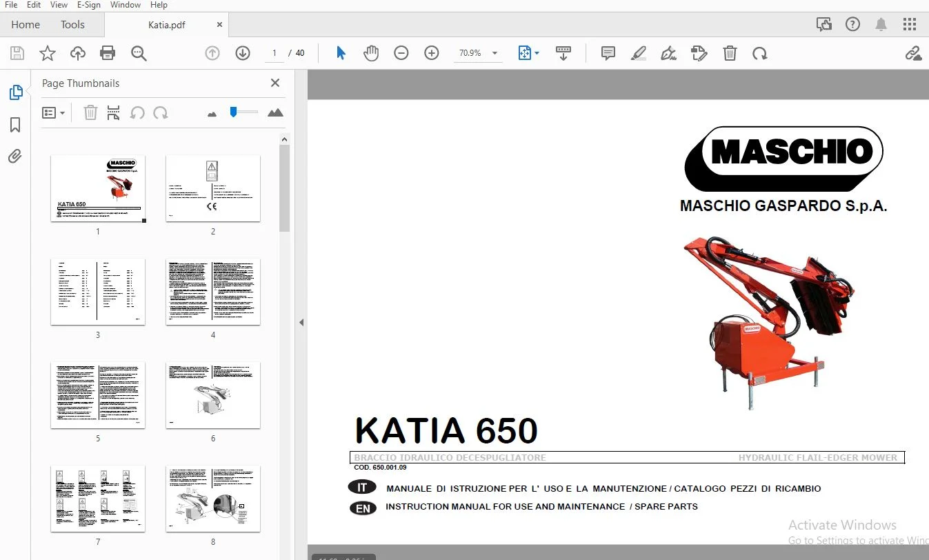Image resolution: width=929 pixels, height=560 pixels.
Task: Rotate the page clockwise in toolbar
Action: [760, 53]
